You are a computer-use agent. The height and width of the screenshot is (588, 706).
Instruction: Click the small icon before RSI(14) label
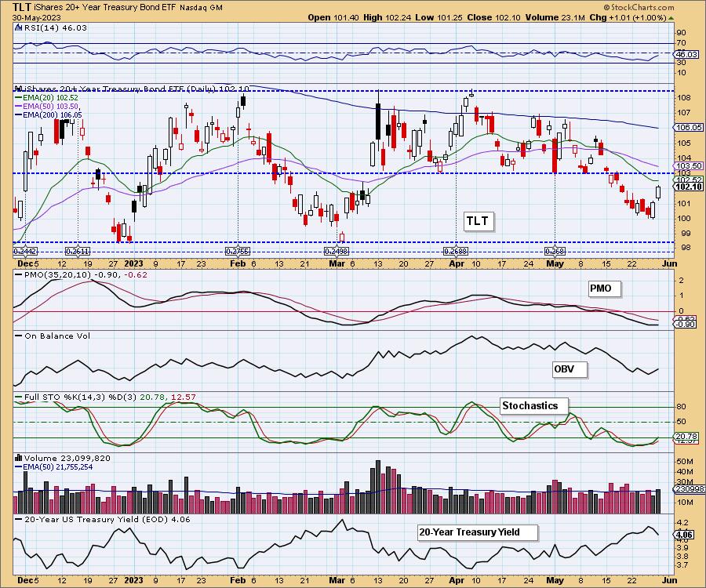click(19, 28)
